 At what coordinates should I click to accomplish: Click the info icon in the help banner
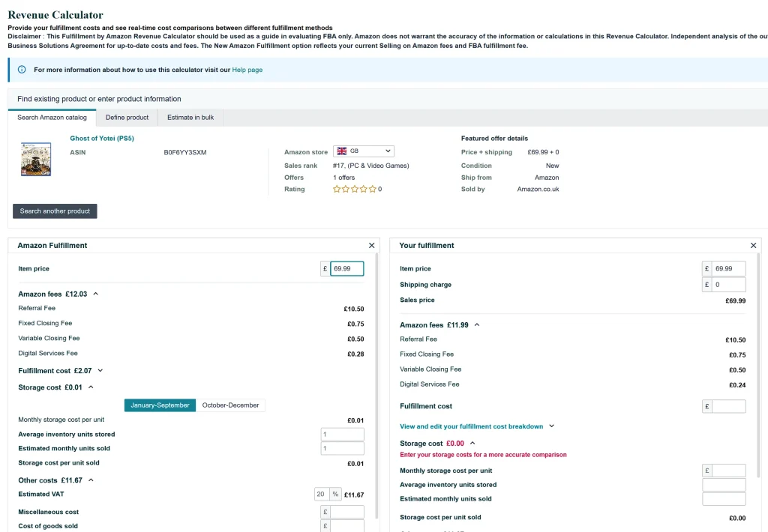coord(22,70)
